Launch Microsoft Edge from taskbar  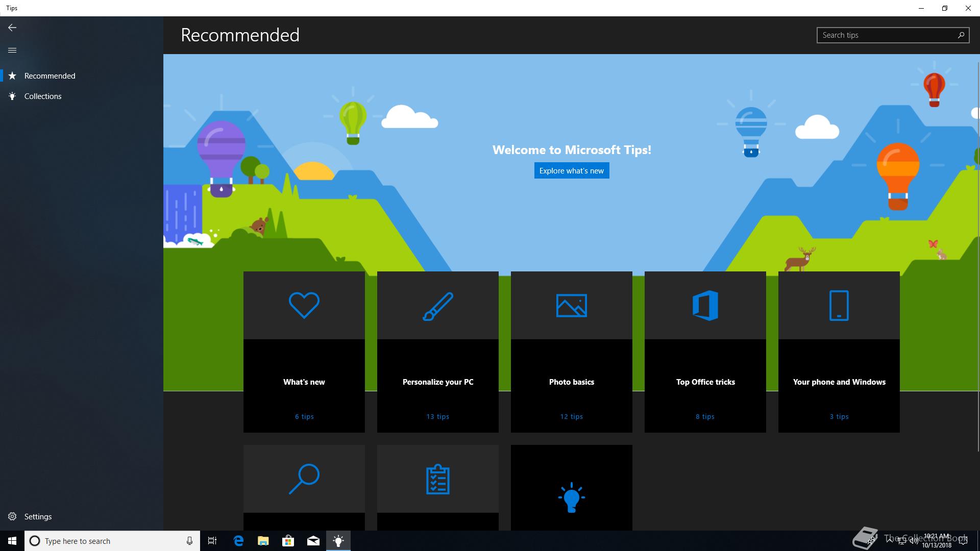click(x=238, y=541)
